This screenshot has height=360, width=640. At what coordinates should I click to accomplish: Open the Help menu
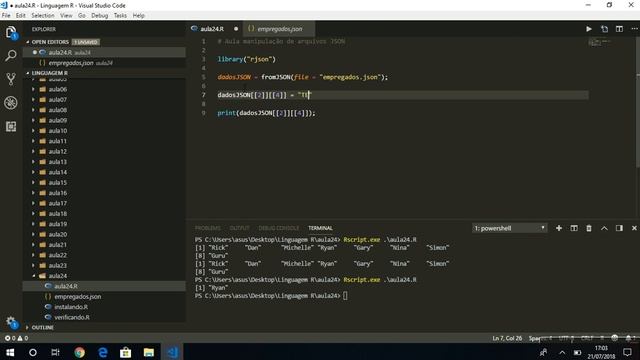138,16
